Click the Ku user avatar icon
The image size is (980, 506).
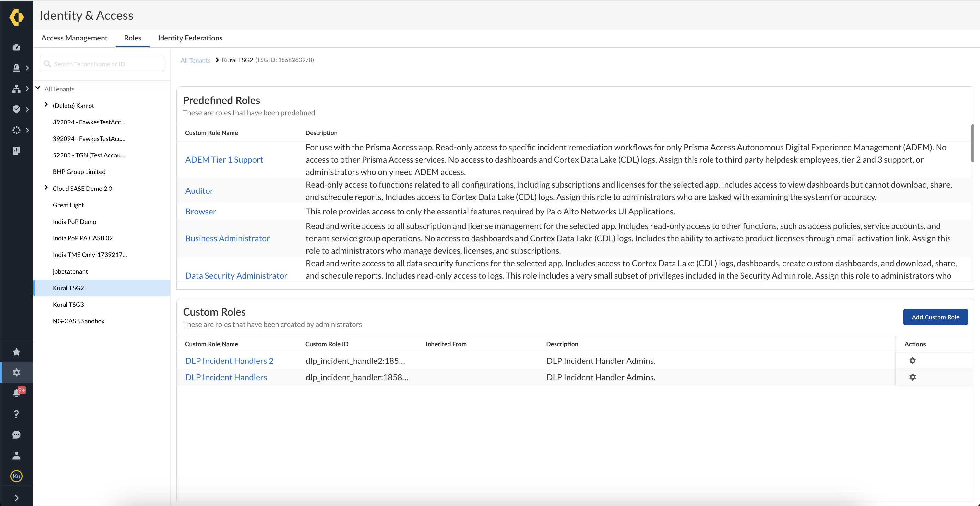pyautogui.click(x=16, y=476)
